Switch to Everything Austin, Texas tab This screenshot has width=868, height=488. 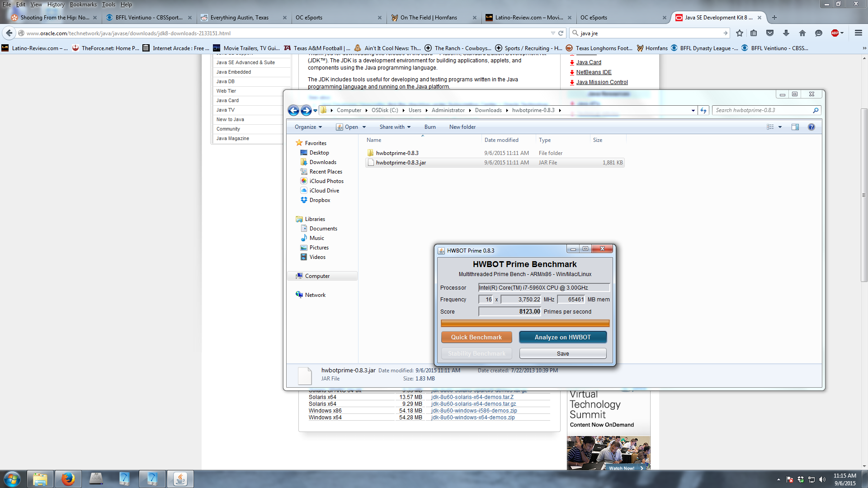[243, 18]
